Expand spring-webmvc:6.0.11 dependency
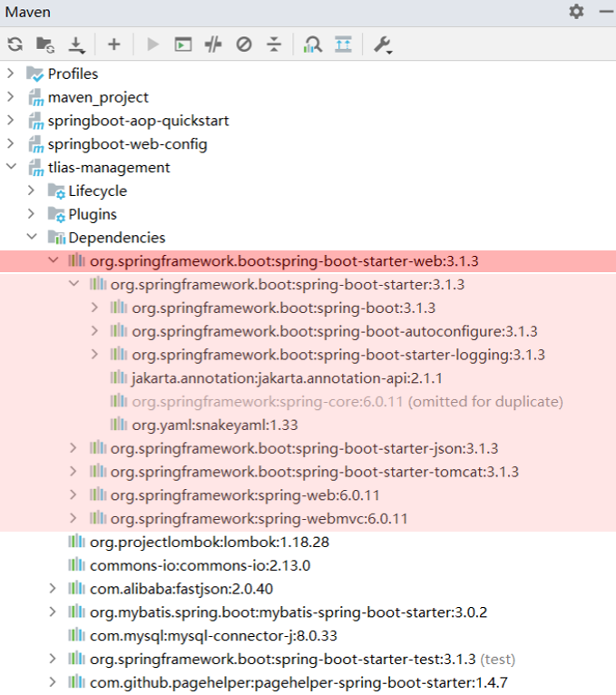616x695 pixels. [73, 518]
